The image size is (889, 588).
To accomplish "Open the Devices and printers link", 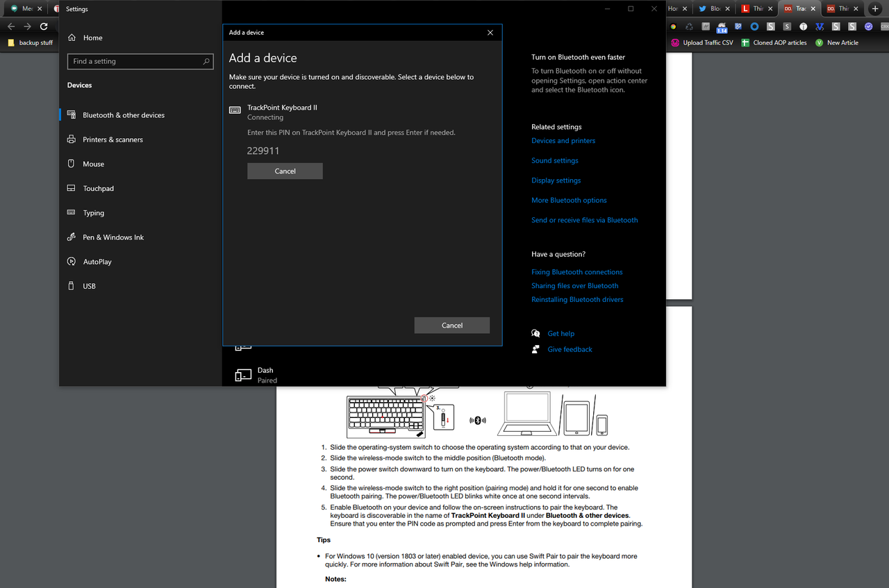I will coord(563,141).
